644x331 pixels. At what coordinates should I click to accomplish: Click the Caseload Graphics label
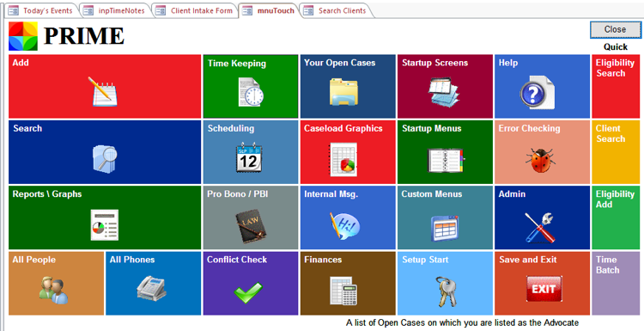(343, 128)
